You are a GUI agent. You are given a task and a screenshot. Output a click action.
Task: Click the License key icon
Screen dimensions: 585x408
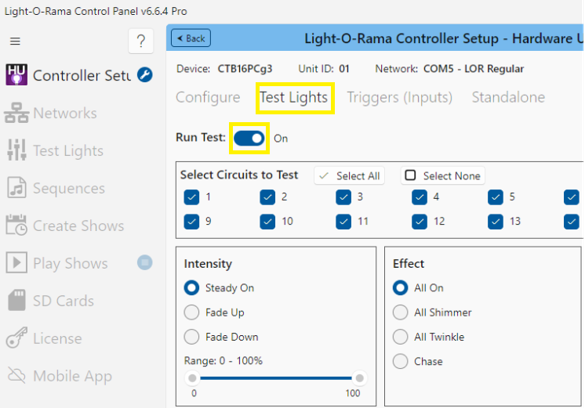[x=16, y=338]
